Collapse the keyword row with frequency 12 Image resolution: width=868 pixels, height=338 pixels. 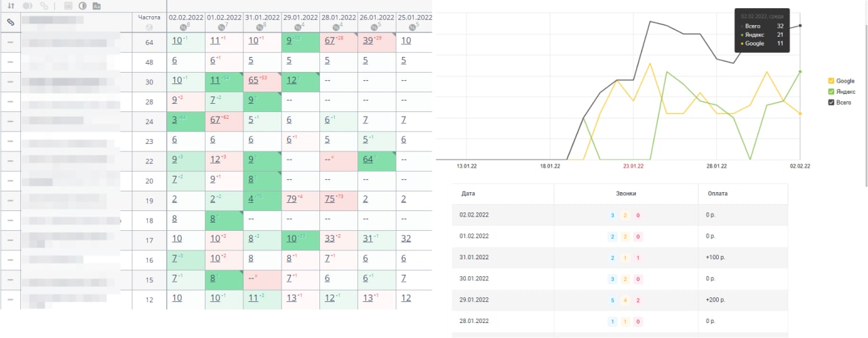coord(10,299)
